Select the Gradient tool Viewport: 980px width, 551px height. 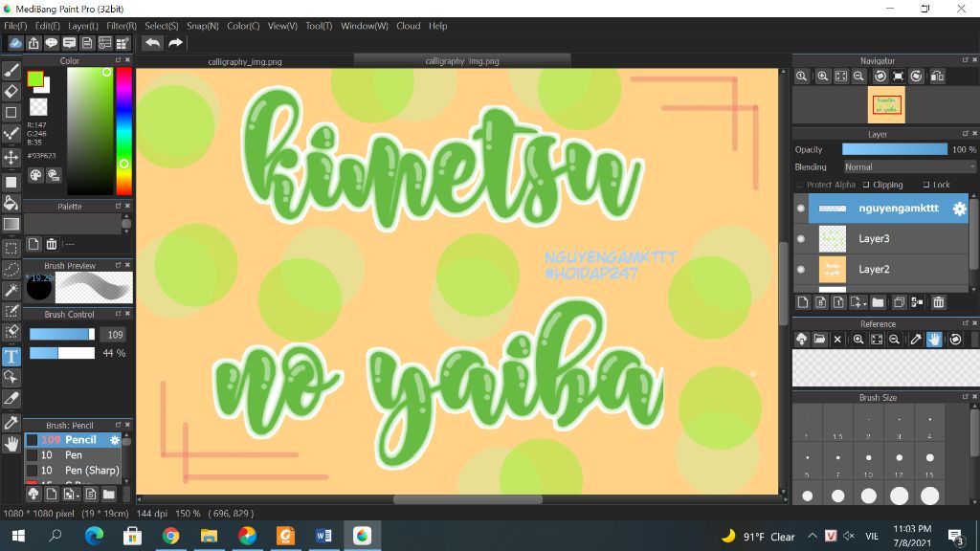(11, 224)
